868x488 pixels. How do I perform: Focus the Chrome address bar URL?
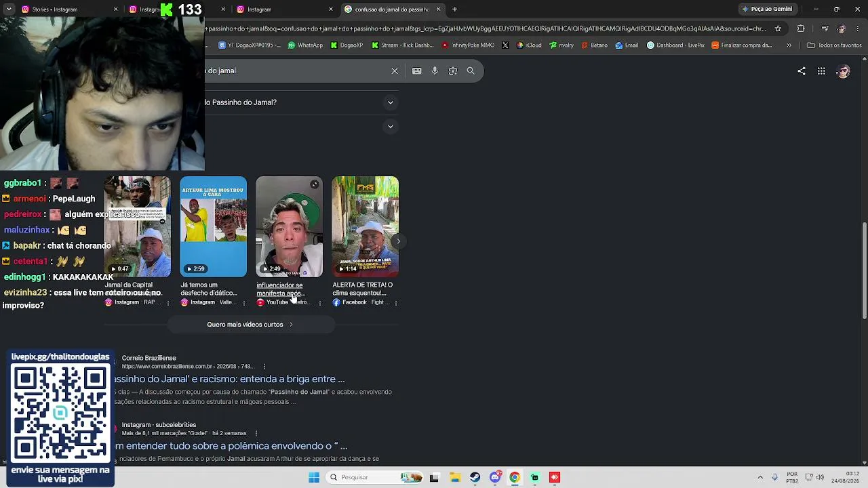point(485,28)
